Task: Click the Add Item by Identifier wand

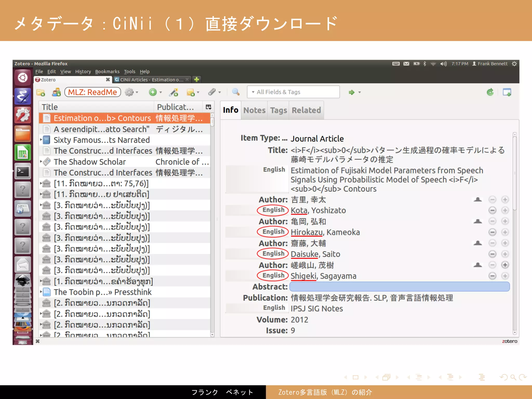Action: pyautogui.click(x=174, y=92)
